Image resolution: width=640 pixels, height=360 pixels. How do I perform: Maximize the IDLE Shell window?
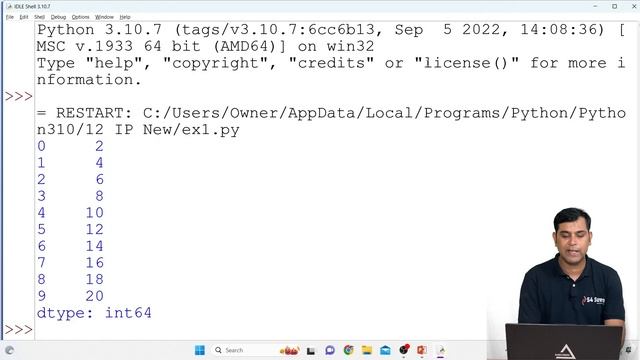click(x=614, y=7)
